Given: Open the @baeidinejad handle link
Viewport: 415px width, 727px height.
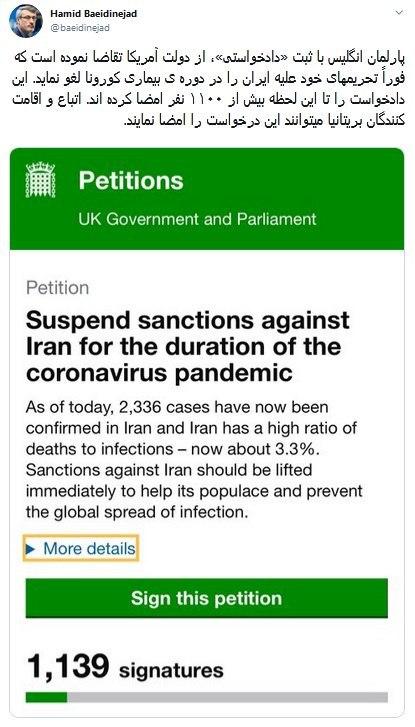Looking at the screenshot, I should click(x=80, y=28).
